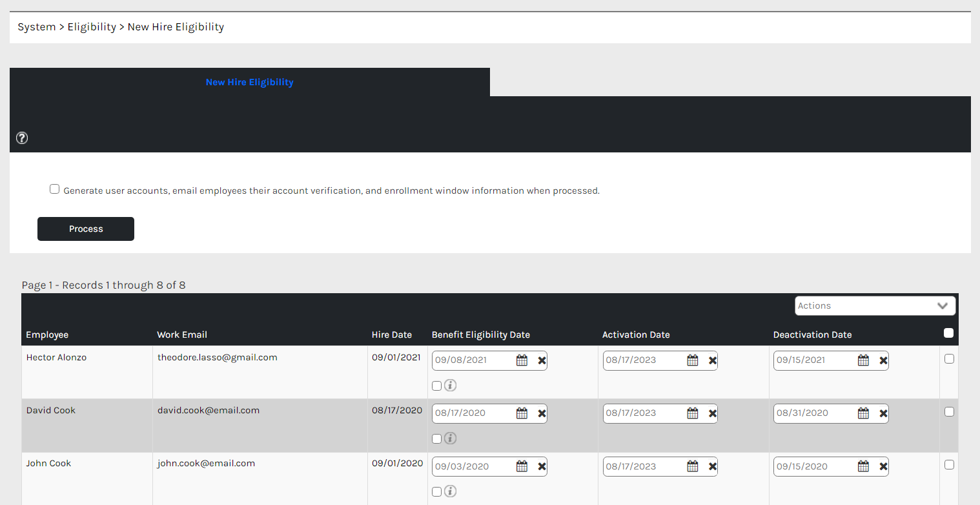980x505 pixels.
Task: Tick checkbox below Hector Alonzo's Benefit Eligibility Date
Action: point(437,386)
